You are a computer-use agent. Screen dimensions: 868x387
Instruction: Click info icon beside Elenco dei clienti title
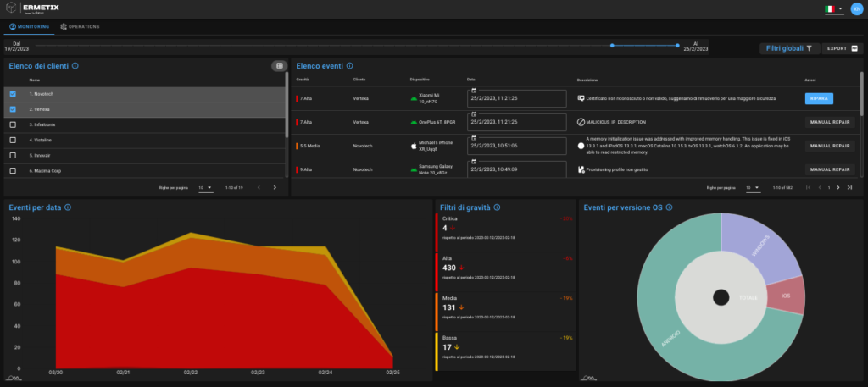[75, 66]
